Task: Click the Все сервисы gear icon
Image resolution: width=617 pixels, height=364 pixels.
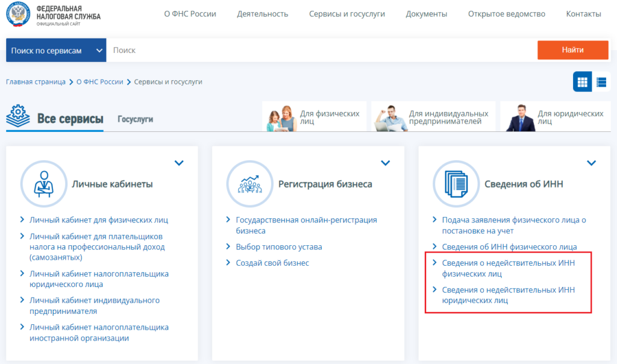Action: pyautogui.click(x=18, y=117)
